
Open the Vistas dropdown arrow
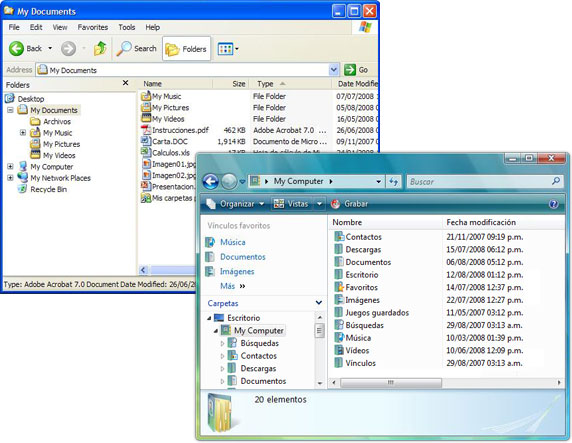319,204
